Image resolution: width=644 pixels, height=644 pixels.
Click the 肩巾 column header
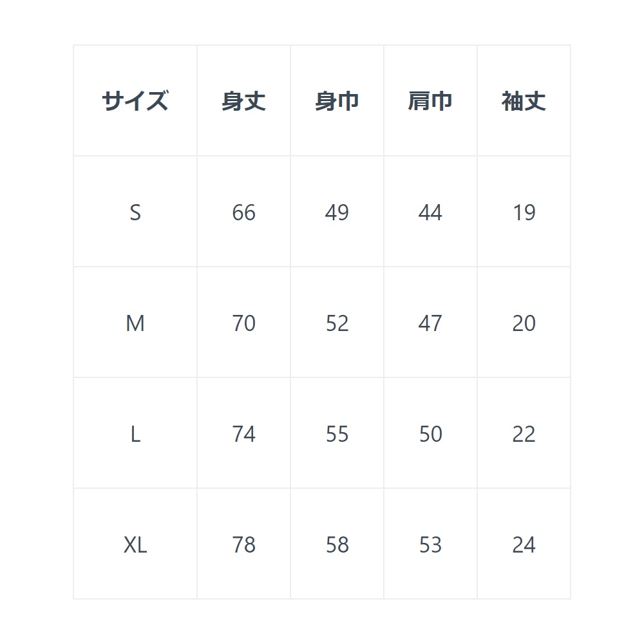430,101
